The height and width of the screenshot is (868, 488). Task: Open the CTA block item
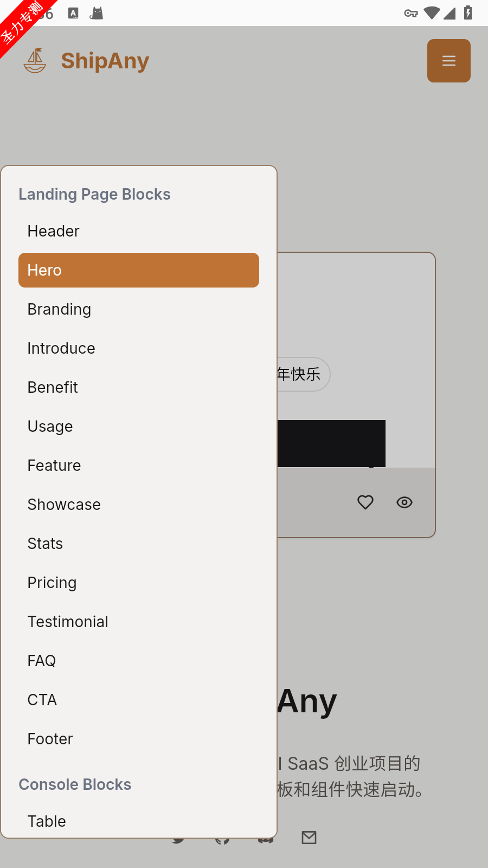click(139, 700)
